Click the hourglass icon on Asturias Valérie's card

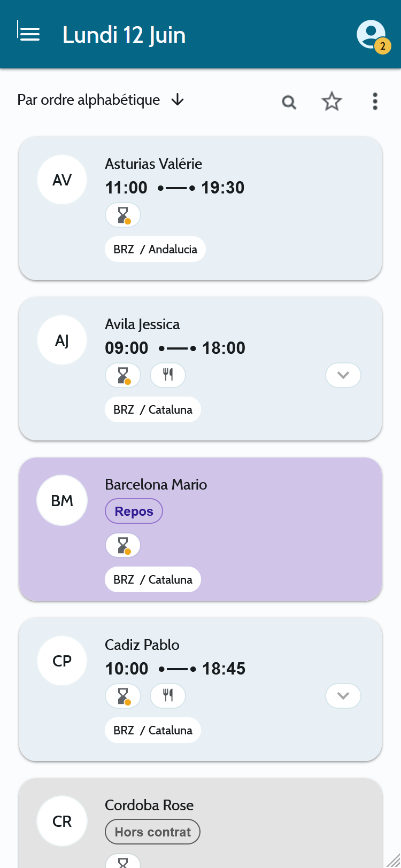123,215
